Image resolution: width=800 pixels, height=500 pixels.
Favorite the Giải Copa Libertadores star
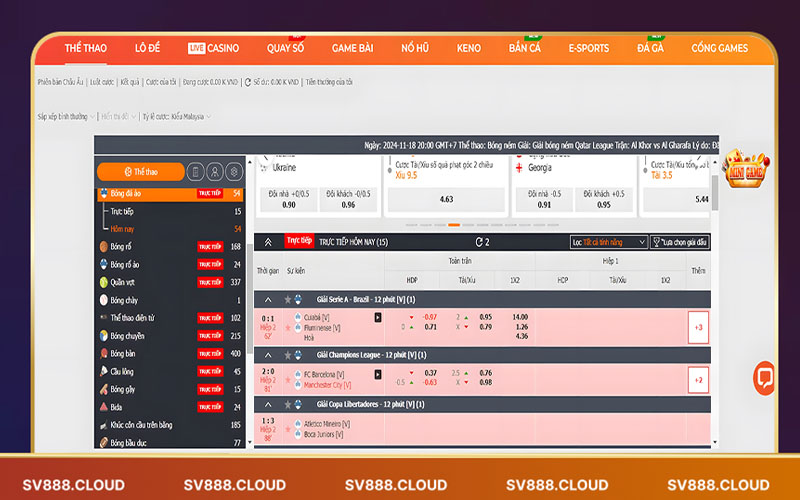click(288, 405)
